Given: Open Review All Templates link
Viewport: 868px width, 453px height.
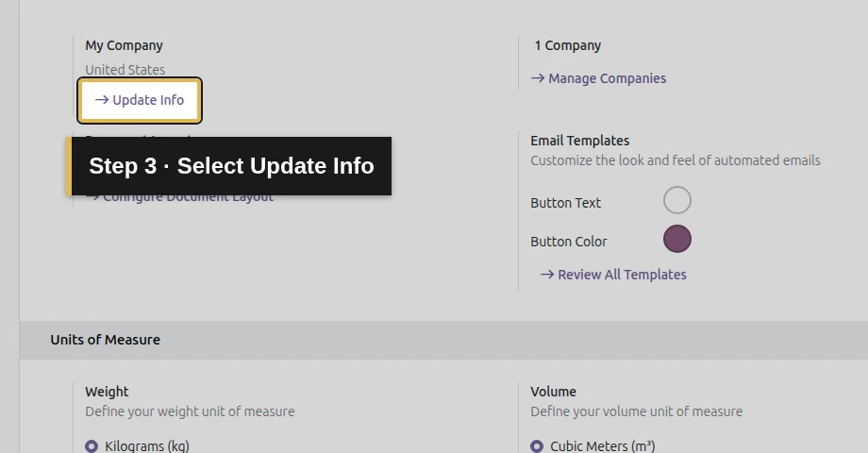Looking at the screenshot, I should [613, 275].
